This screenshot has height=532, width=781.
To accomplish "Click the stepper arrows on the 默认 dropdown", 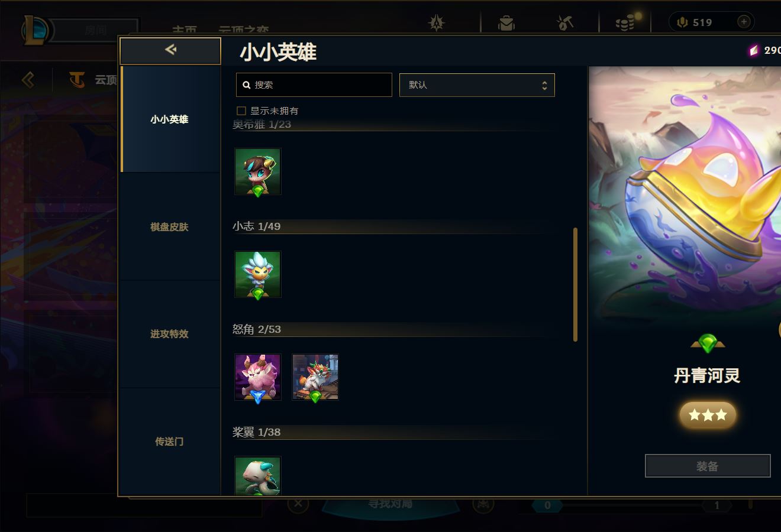I will (544, 86).
